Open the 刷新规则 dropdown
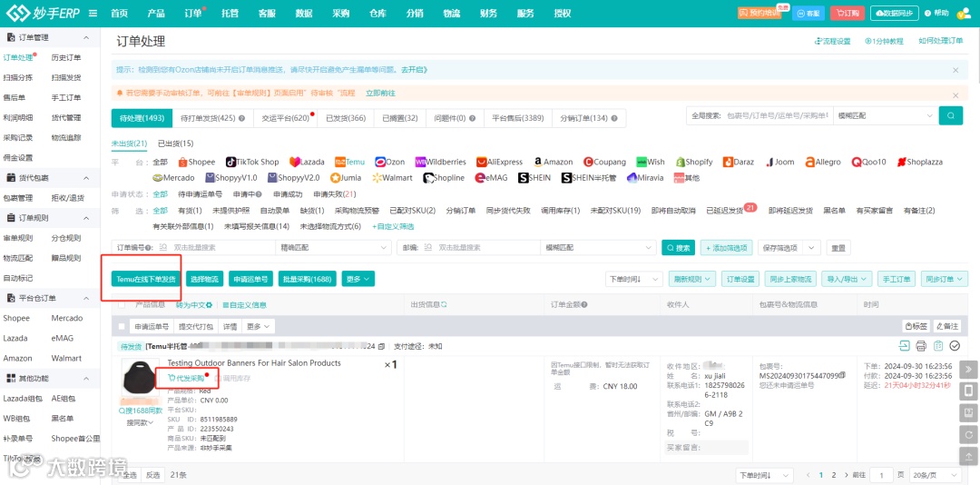Image resolution: width=980 pixels, height=485 pixels. [x=693, y=279]
